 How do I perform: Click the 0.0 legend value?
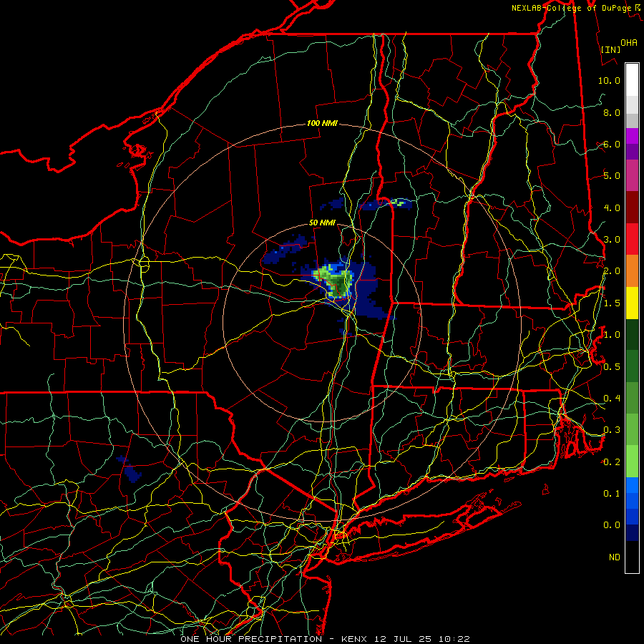(x=612, y=525)
